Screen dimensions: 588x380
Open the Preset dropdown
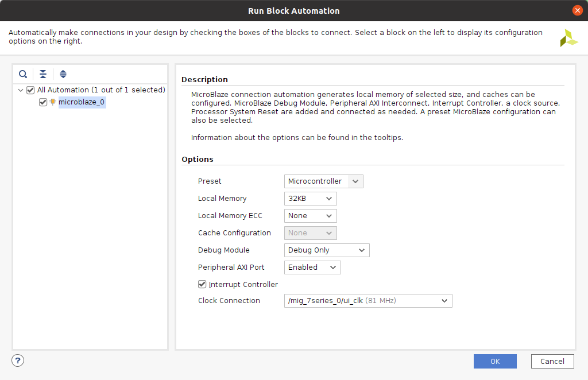pyautogui.click(x=324, y=181)
